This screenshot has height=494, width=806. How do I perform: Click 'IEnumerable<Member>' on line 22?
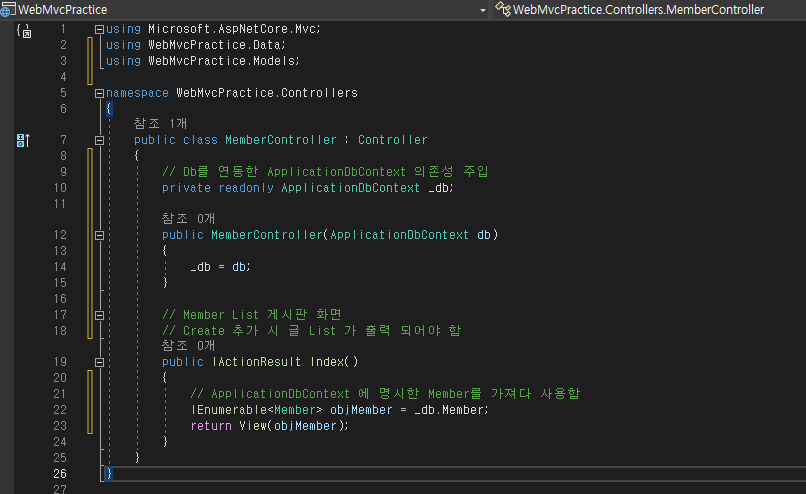(256, 410)
